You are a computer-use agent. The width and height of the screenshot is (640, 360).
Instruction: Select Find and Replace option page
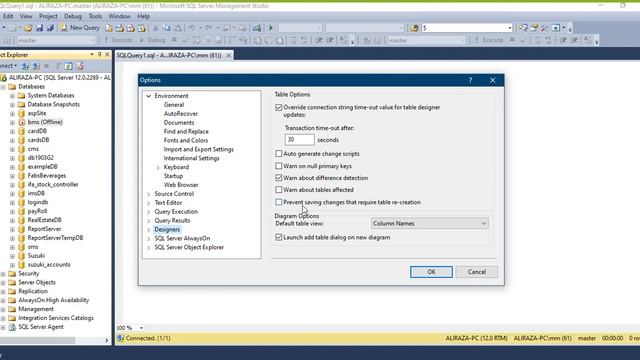186,131
